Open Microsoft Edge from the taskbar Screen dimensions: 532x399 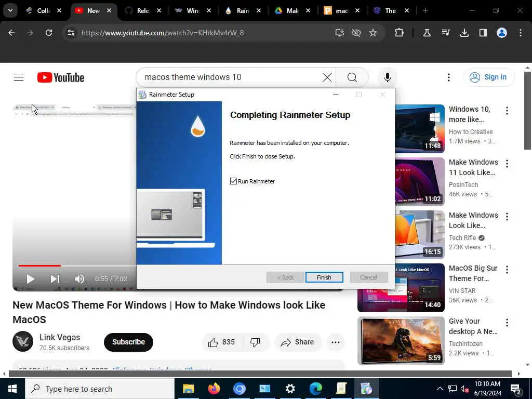click(315, 389)
